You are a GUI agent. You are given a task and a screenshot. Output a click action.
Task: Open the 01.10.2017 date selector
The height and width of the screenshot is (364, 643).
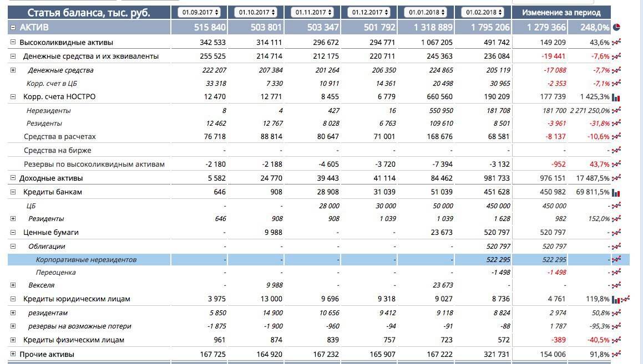point(256,12)
